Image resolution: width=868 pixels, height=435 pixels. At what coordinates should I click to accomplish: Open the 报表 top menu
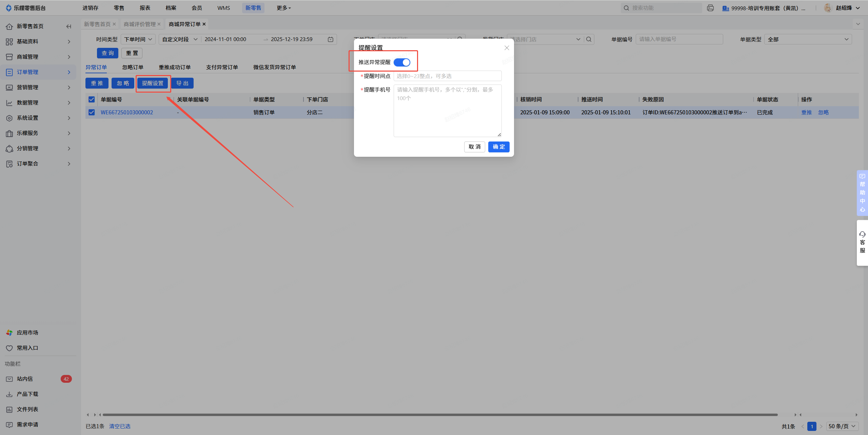pyautogui.click(x=145, y=8)
